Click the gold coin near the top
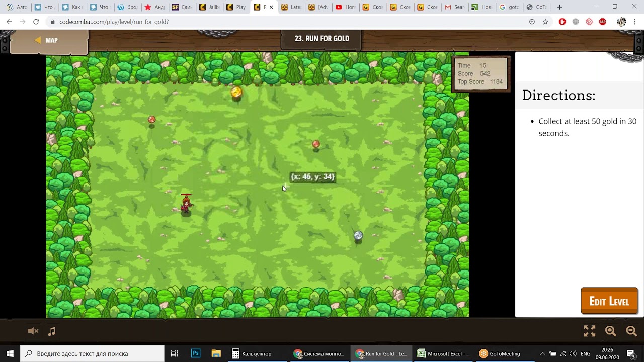Screen dimensions: 644x362 coord(236,92)
